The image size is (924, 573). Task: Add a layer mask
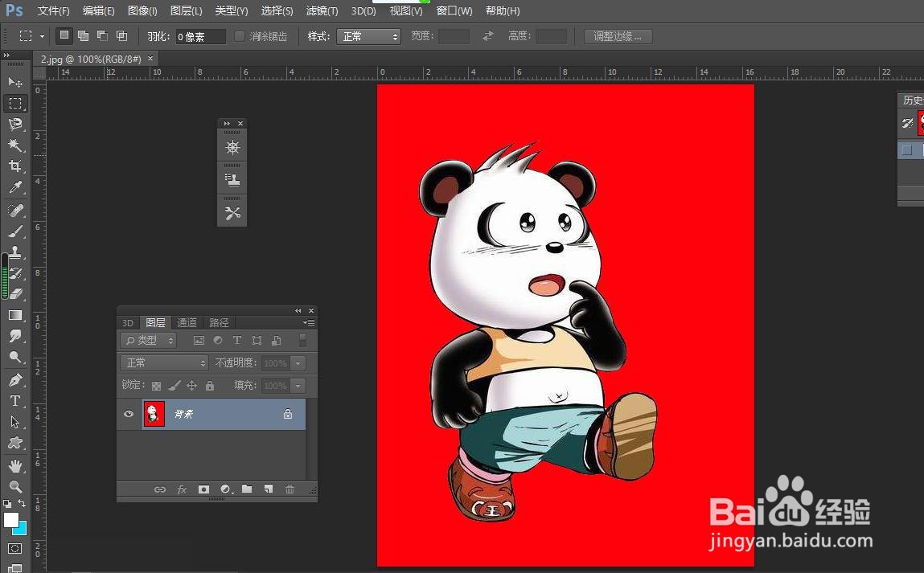click(x=204, y=489)
